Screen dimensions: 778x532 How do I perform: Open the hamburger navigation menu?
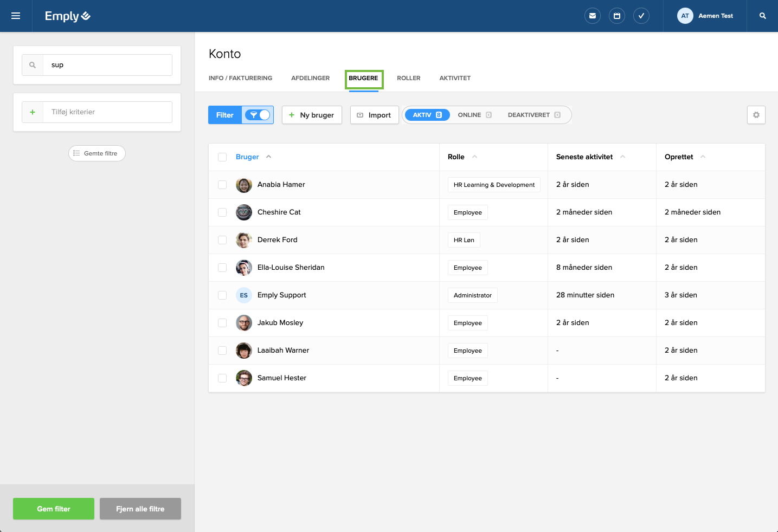pyautogui.click(x=16, y=16)
